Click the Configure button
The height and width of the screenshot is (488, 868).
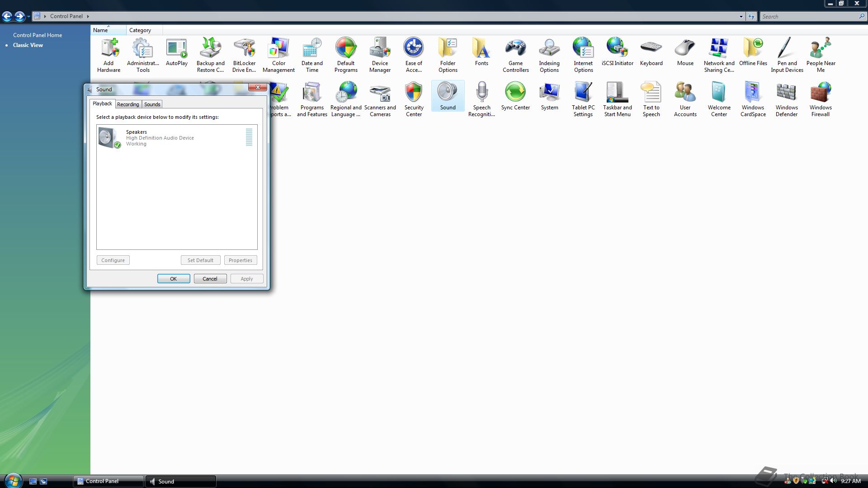coord(113,260)
